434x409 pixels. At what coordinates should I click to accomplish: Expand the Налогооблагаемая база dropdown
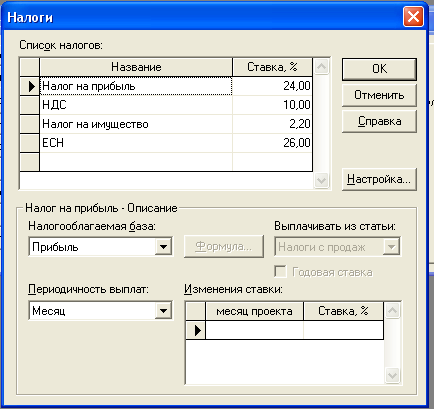(x=163, y=247)
